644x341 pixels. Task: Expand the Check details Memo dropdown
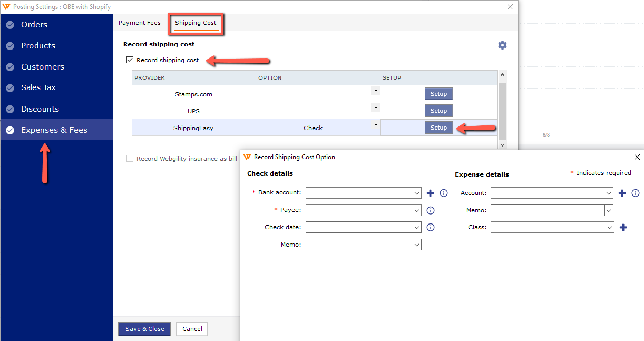[417, 245]
